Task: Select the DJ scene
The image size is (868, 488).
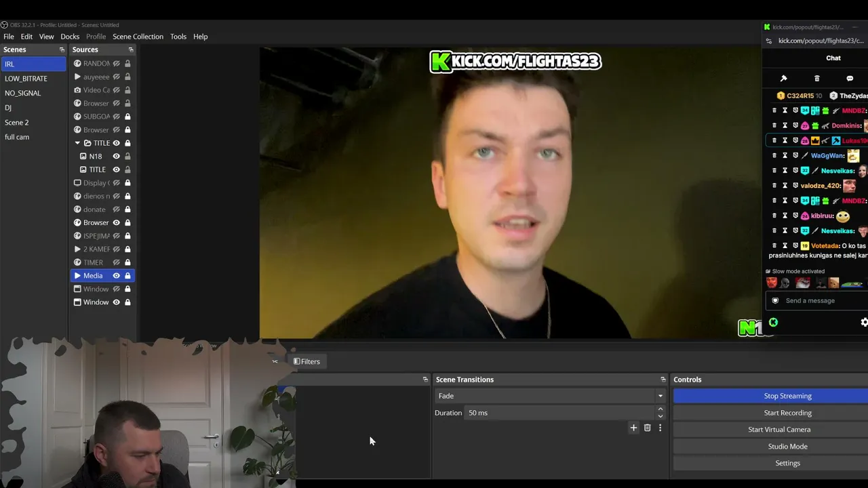Action: tap(33, 108)
